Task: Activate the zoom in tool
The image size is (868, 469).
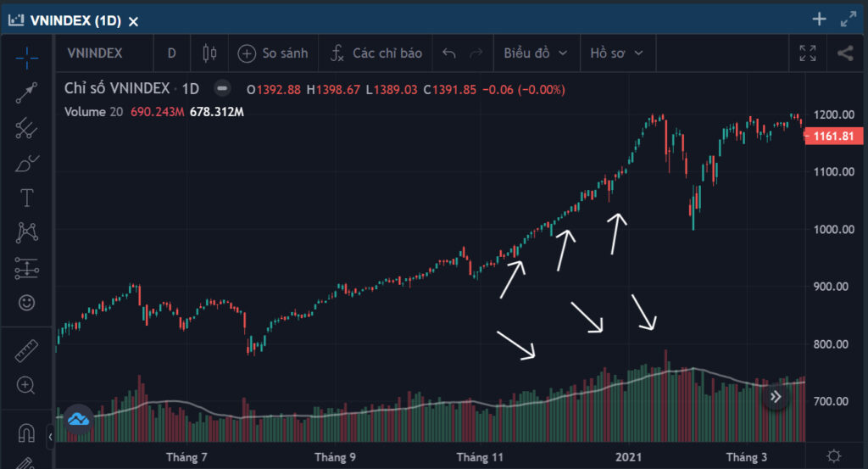Action: pos(26,385)
